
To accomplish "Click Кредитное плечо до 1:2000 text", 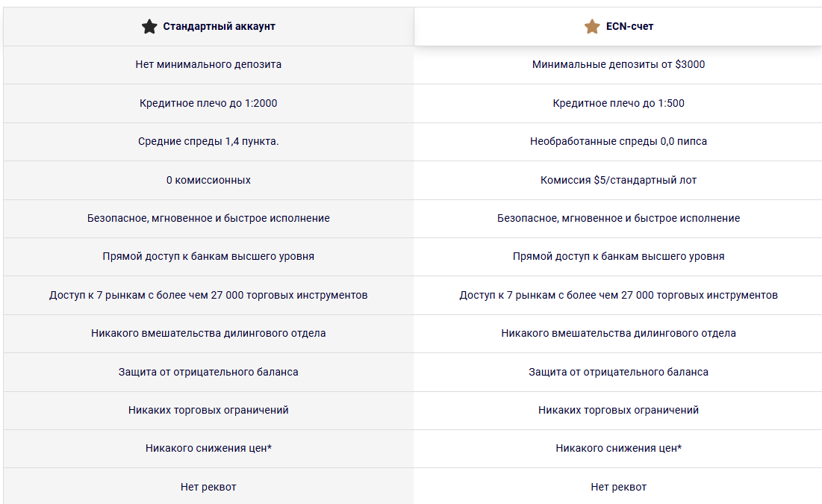I will pyautogui.click(x=208, y=103).
